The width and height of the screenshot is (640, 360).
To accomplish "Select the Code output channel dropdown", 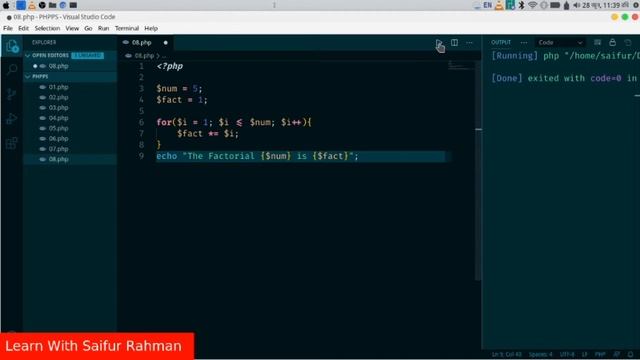I will pos(560,42).
